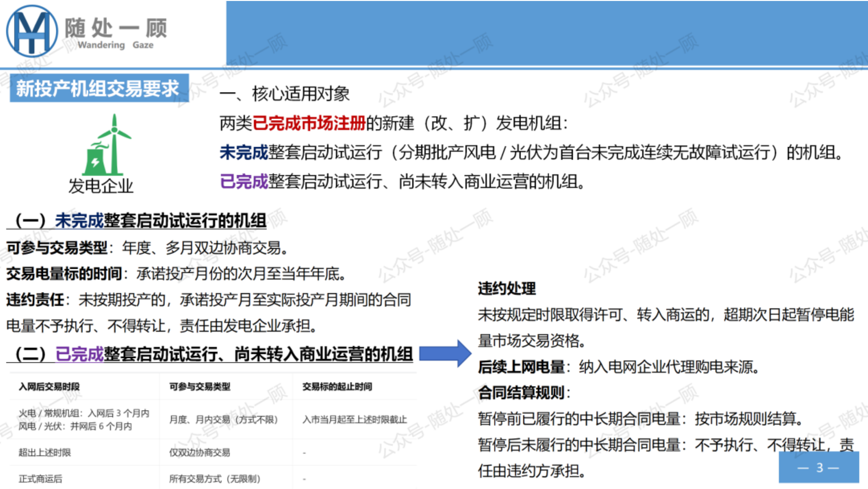Click the blue 未完成 text in core section
This screenshot has height=489, width=868.
point(244,152)
